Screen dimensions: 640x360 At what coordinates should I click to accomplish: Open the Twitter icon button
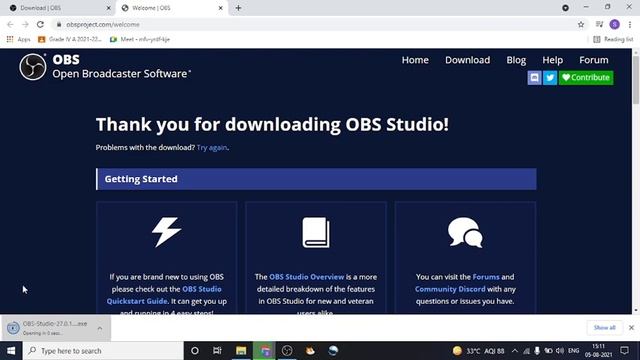[x=550, y=78]
